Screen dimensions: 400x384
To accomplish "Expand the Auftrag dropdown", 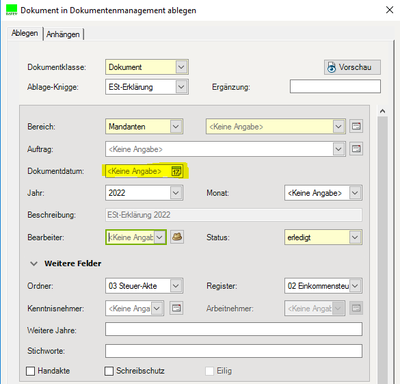I will click(x=339, y=149).
